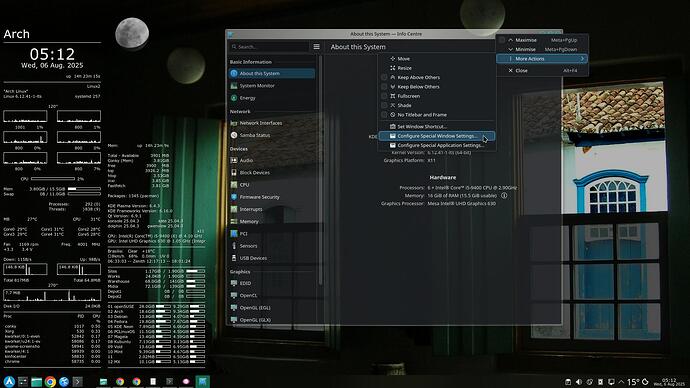Choose Set Window Shortcut menu entry
690x388 pixels.
coord(437,127)
